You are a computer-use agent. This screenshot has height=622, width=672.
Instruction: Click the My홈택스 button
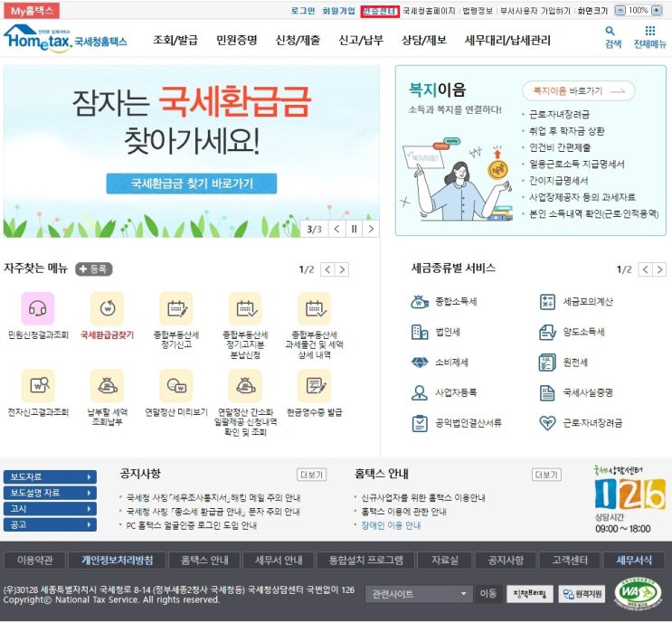(x=32, y=11)
